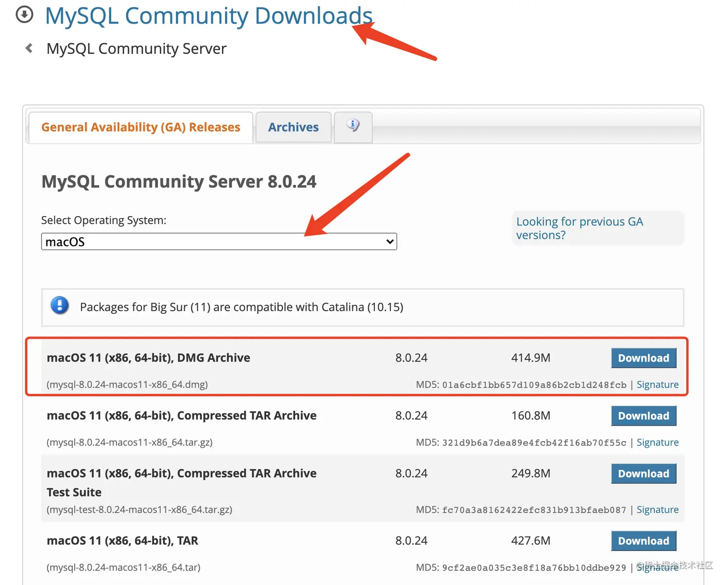Viewport: 728px width, 585px height.
Task: Click filename (mysql-test-8.0.24-macos11-x86_64.tar.gz)
Action: [140, 510]
